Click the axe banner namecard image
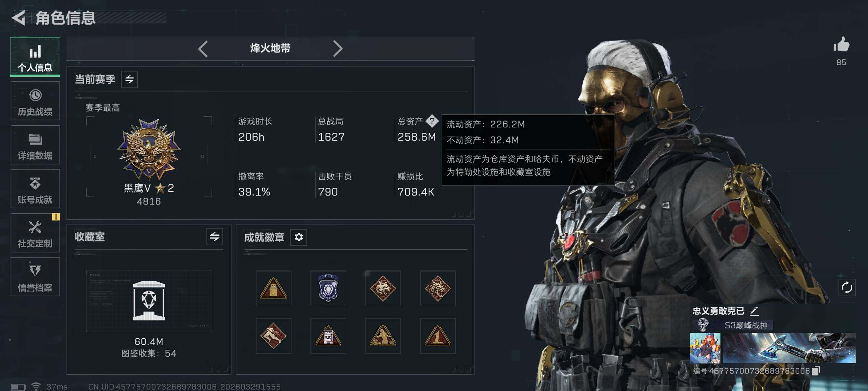868x391 pixels. point(789,348)
